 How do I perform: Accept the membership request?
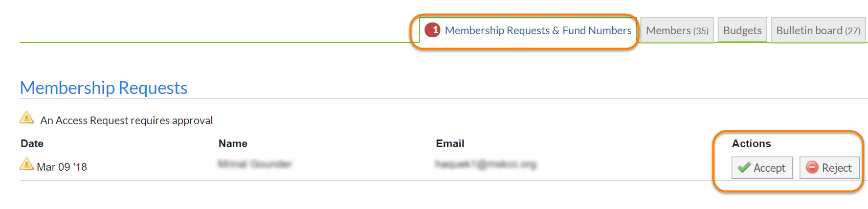[762, 168]
